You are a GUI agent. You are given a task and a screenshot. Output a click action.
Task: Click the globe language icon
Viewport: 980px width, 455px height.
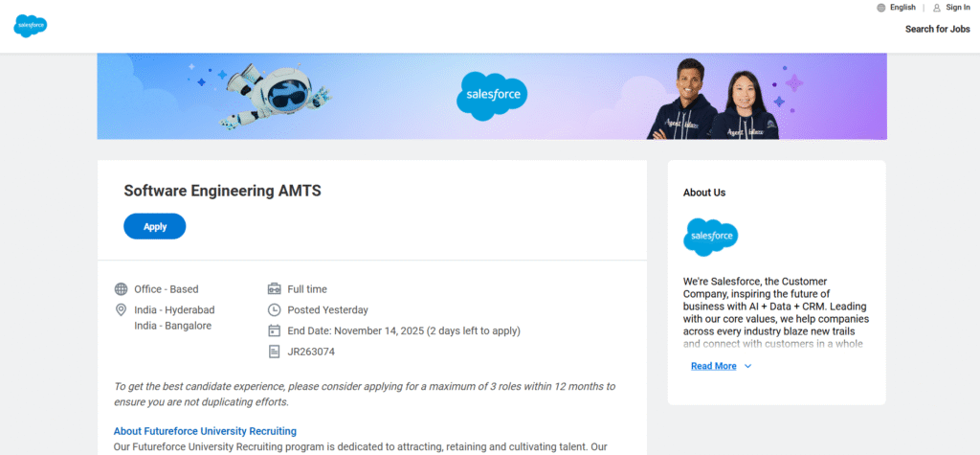[x=880, y=8]
